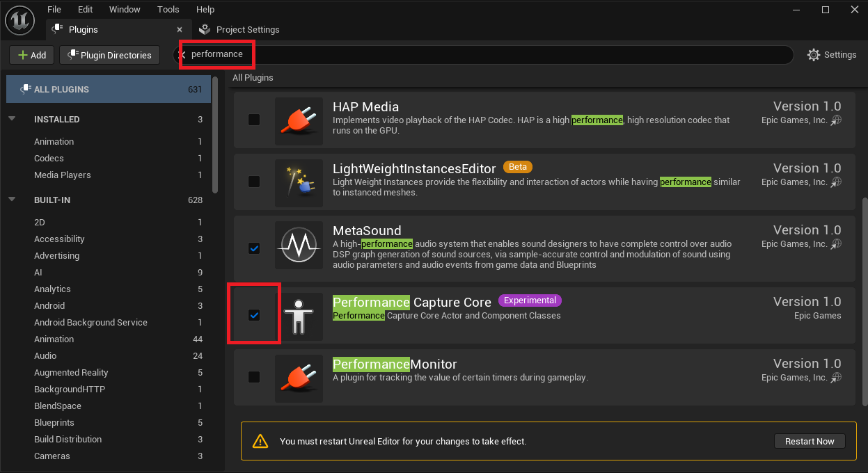The image size is (868, 473).
Task: Click the PerformanceMonitor plug icon
Action: (x=299, y=378)
